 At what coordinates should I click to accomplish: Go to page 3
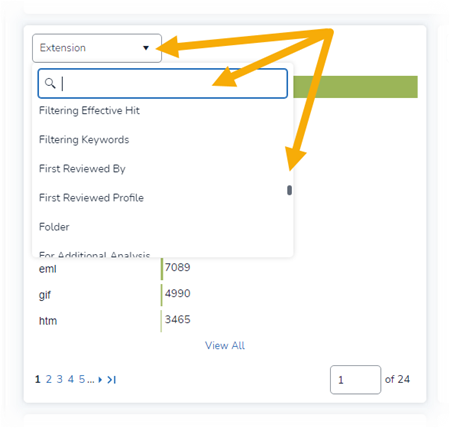[x=59, y=379]
